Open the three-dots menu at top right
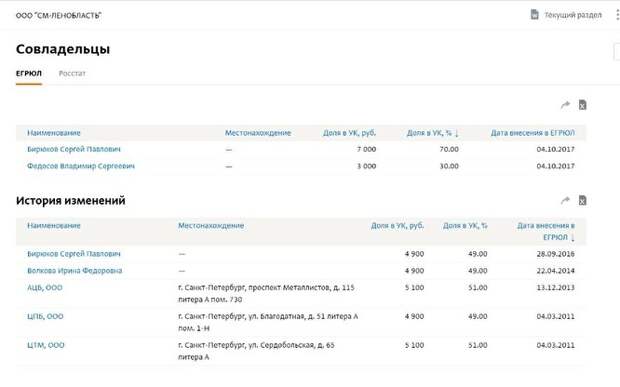Viewport: 620px width, 387px height. click(617, 15)
